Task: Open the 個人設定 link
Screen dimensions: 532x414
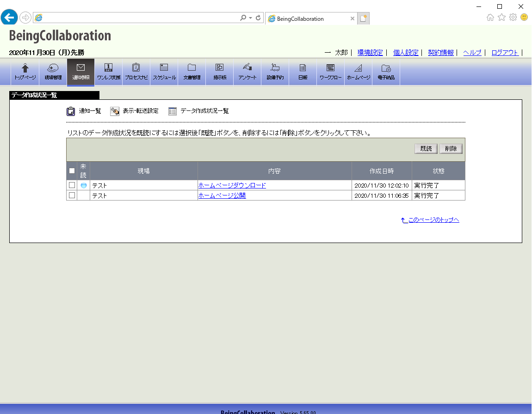Action: 406,53
